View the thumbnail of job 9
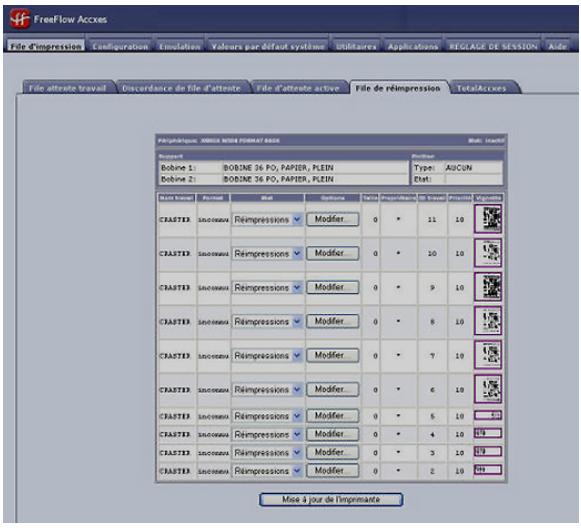This screenshot has height=528, width=581. coord(488,287)
